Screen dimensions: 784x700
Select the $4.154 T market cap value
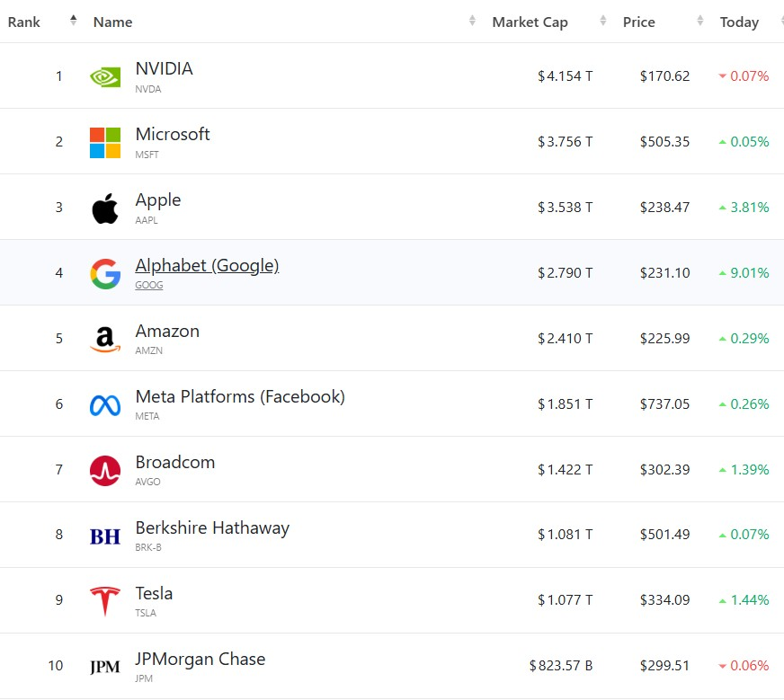565,76
